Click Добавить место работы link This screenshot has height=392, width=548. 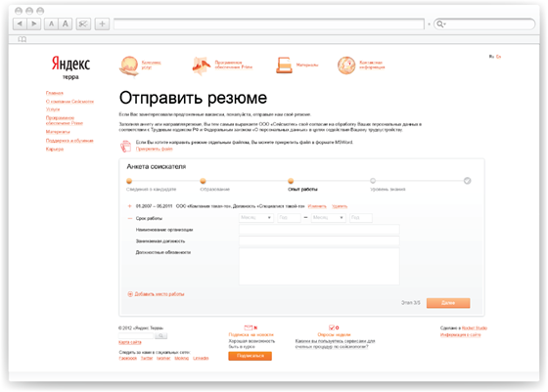(160, 294)
